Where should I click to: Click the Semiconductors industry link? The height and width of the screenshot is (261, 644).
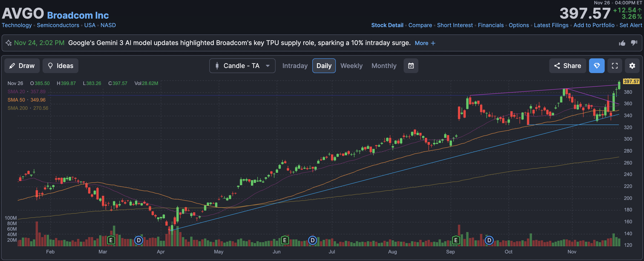(58, 25)
